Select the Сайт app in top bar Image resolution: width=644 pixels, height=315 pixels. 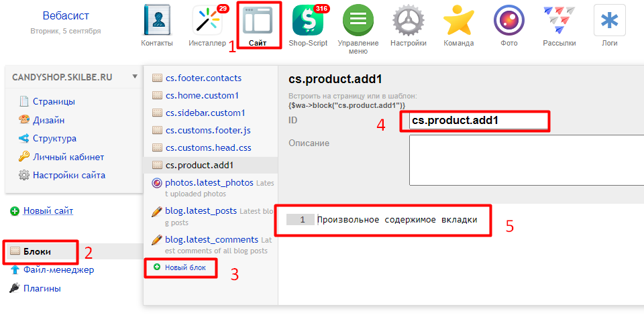pos(258,25)
